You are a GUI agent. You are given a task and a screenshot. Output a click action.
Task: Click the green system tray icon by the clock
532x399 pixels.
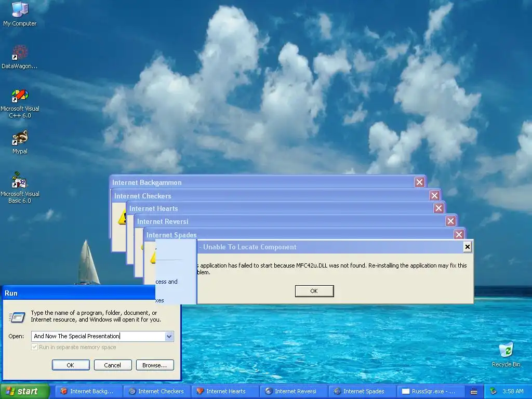coord(494,391)
